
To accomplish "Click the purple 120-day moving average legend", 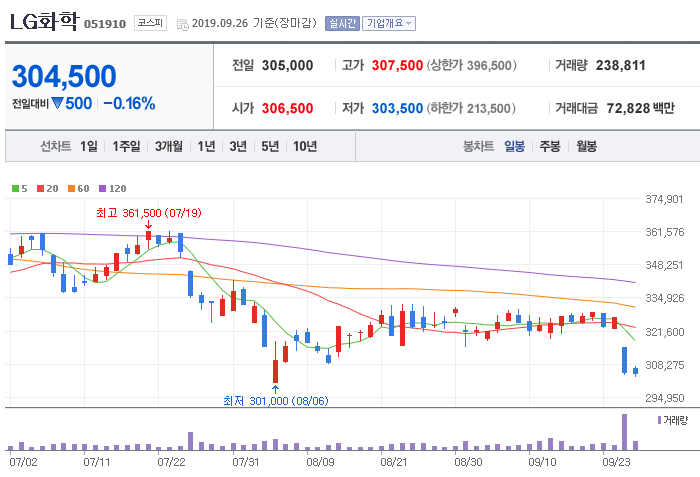I will [x=113, y=188].
